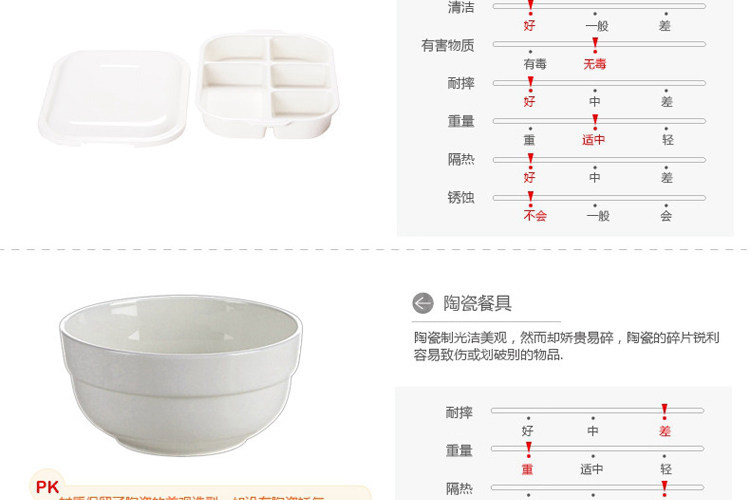Screen dimensions: 750x500
Task: Click the red marker on ceramic 耐摔 slider
Action: pos(664,411)
